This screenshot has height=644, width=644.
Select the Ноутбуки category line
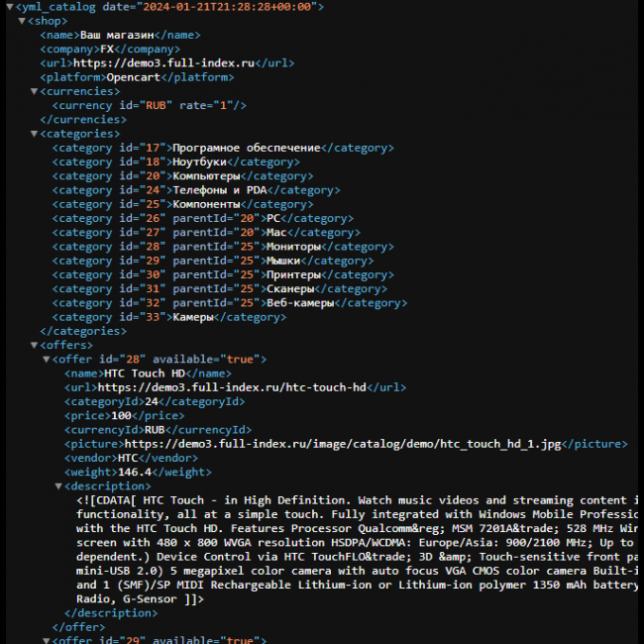173,161
